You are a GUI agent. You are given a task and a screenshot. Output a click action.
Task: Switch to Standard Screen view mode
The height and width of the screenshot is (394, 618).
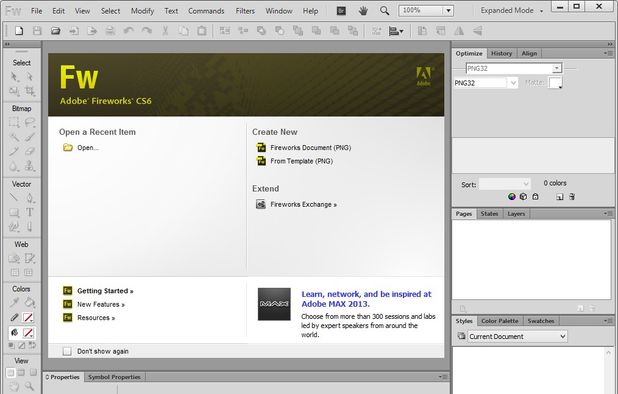pyautogui.click(x=11, y=372)
